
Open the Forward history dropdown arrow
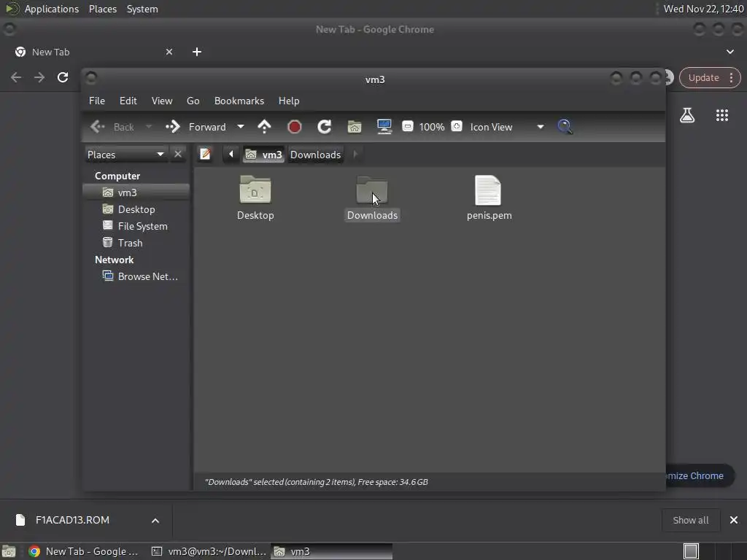point(241,127)
